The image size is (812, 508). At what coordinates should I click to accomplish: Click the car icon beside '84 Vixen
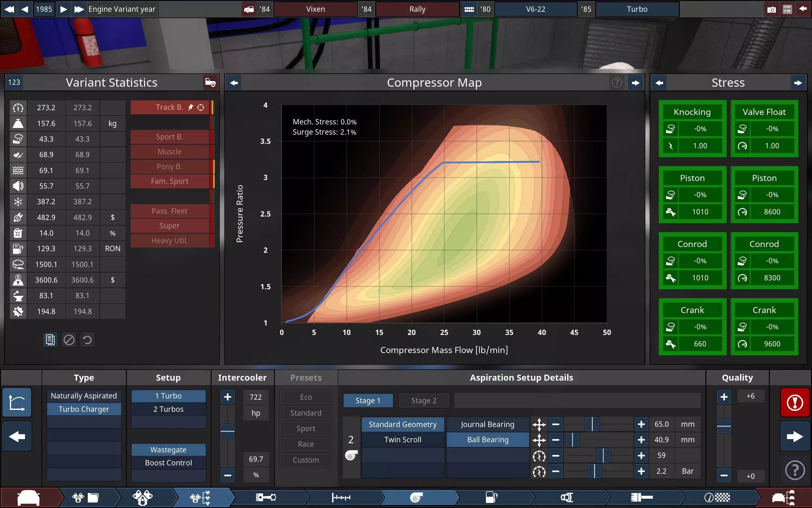point(249,10)
